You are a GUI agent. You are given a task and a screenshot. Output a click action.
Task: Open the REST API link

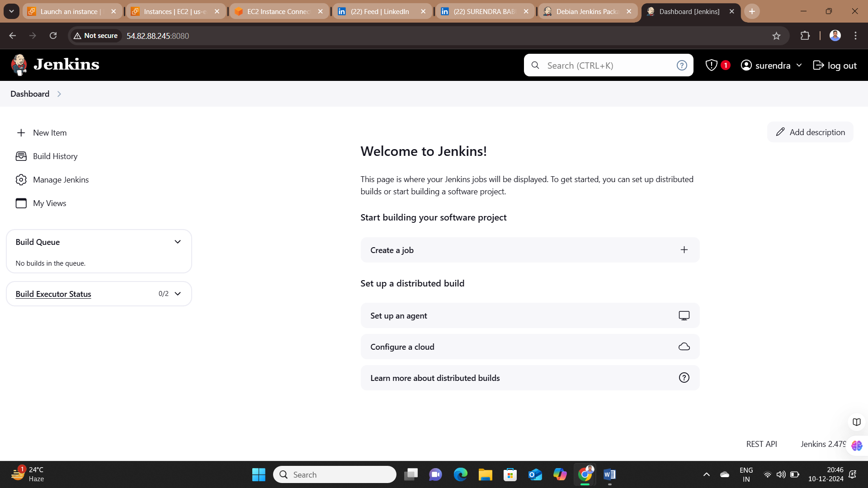point(761,444)
